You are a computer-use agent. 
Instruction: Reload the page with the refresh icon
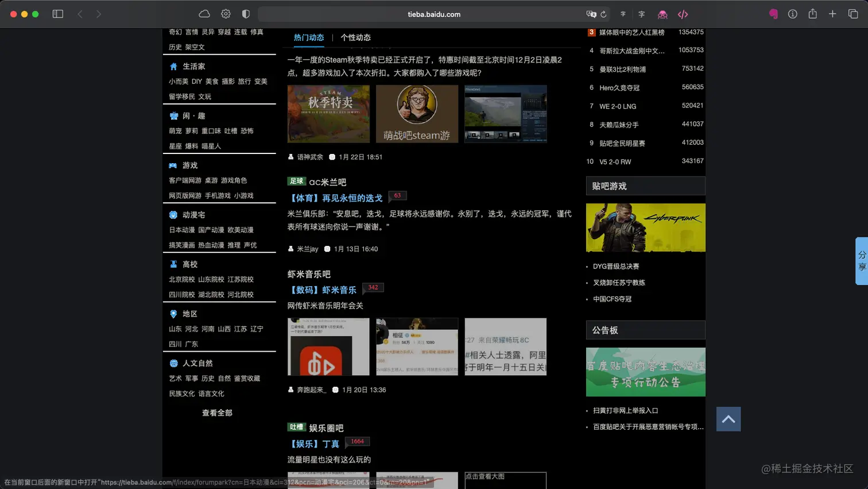click(x=603, y=14)
